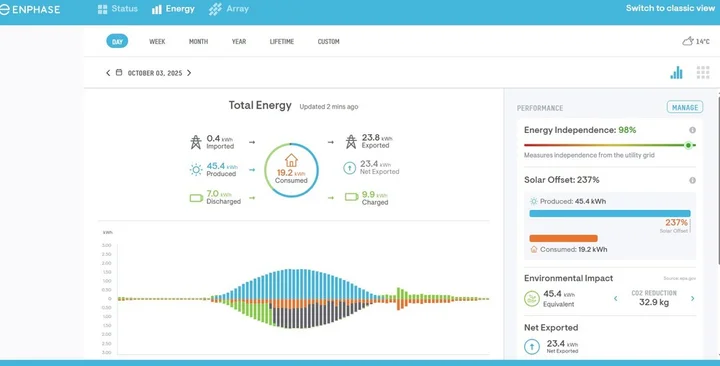The image size is (720, 366).
Task: Go to next day arrow
Action: tap(189, 73)
